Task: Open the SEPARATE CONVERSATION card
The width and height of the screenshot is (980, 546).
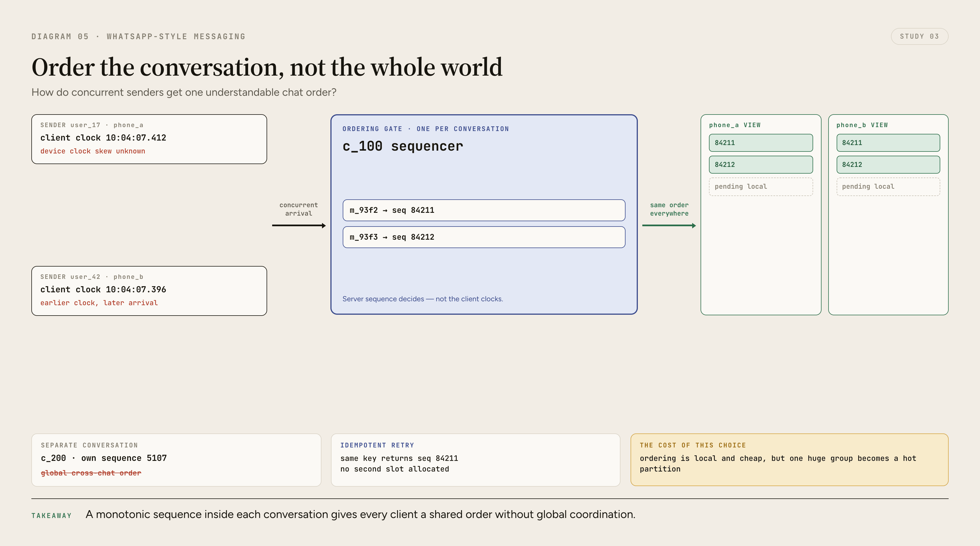Action: point(176,460)
